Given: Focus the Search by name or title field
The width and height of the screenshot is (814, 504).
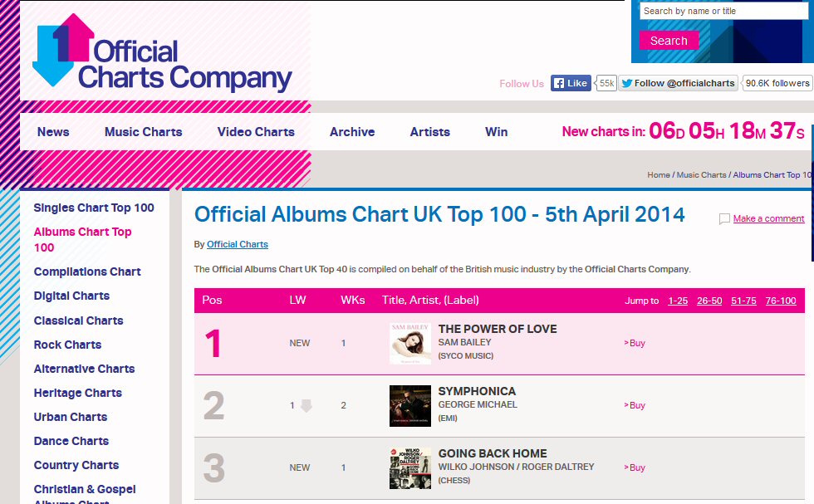Looking at the screenshot, I should coord(725,11).
